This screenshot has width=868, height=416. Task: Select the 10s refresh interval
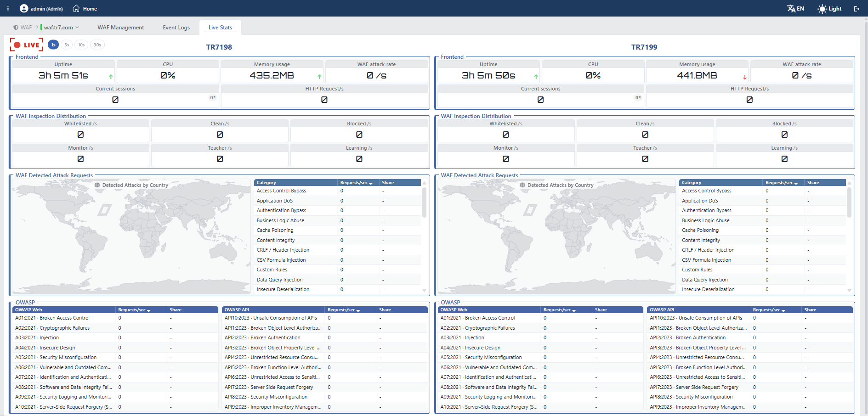click(81, 45)
